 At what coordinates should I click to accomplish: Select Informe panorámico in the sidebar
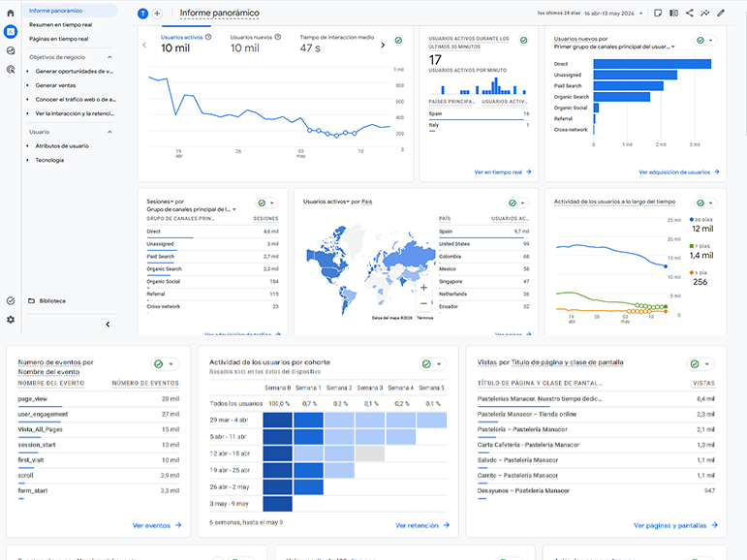click(x=70, y=11)
